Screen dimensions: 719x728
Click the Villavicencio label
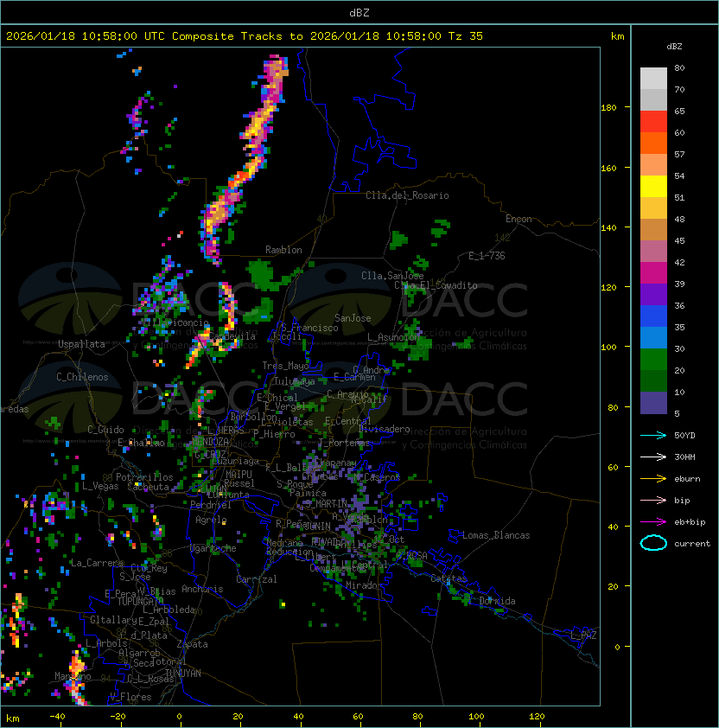click(175, 322)
